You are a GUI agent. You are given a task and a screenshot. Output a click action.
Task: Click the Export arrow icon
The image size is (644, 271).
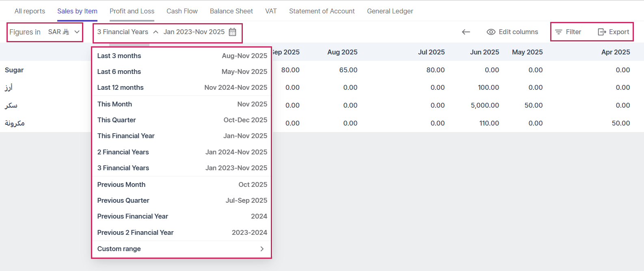pos(602,32)
